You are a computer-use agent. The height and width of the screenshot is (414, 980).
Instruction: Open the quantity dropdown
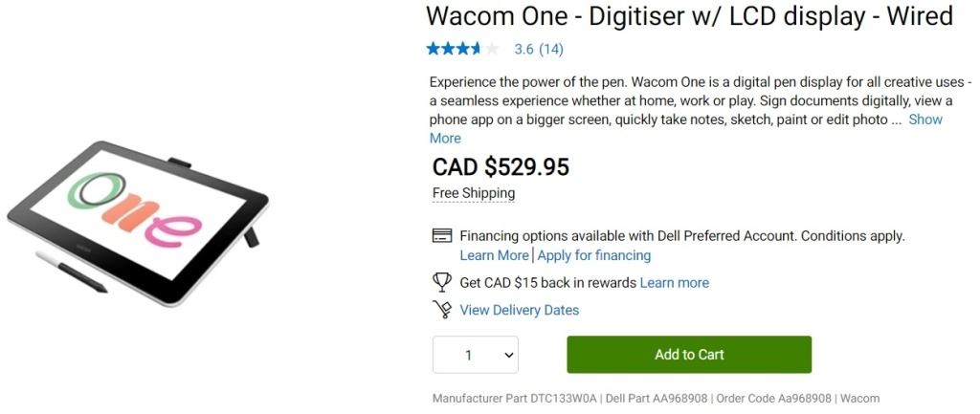tap(476, 355)
